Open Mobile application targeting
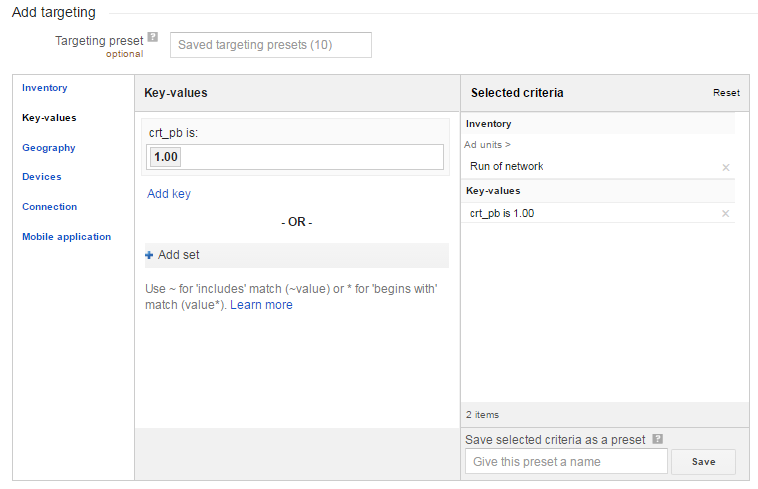The height and width of the screenshot is (489, 758). coord(67,237)
